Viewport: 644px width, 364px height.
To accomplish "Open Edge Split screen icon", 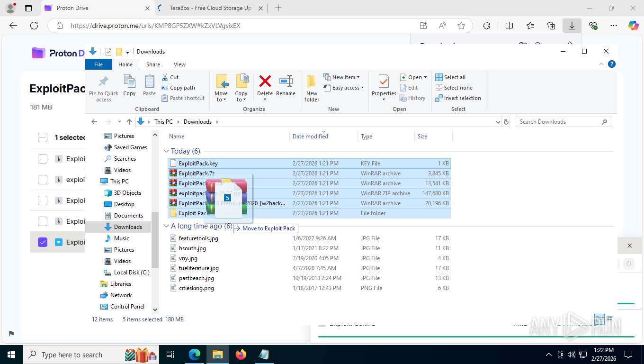I will pyautogui.click(x=509, y=26).
